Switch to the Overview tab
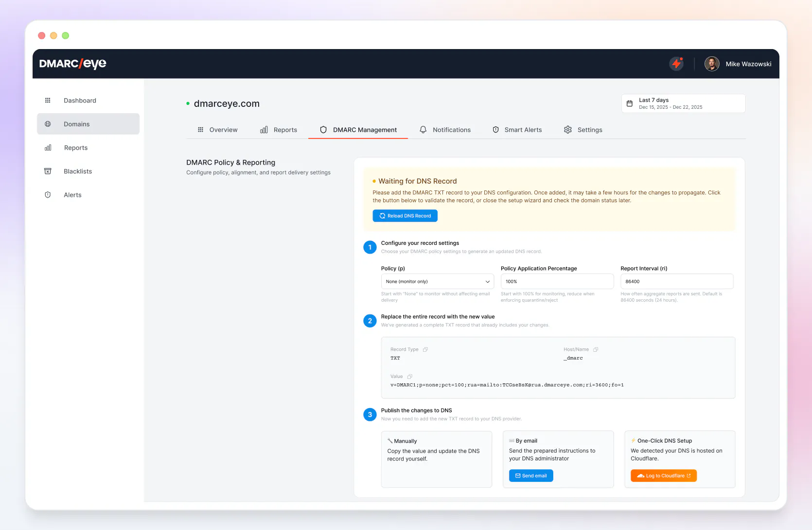Viewport: 812px width, 530px height. 217,130
